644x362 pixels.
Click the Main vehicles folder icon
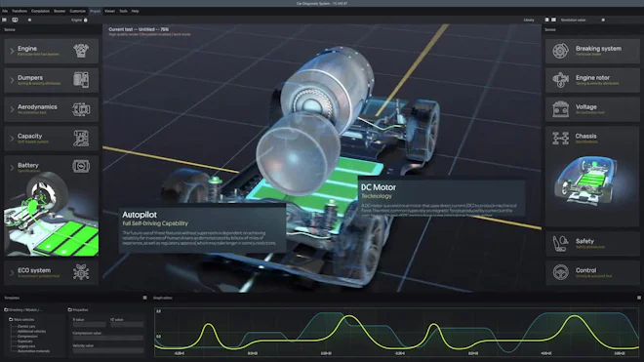point(11,319)
